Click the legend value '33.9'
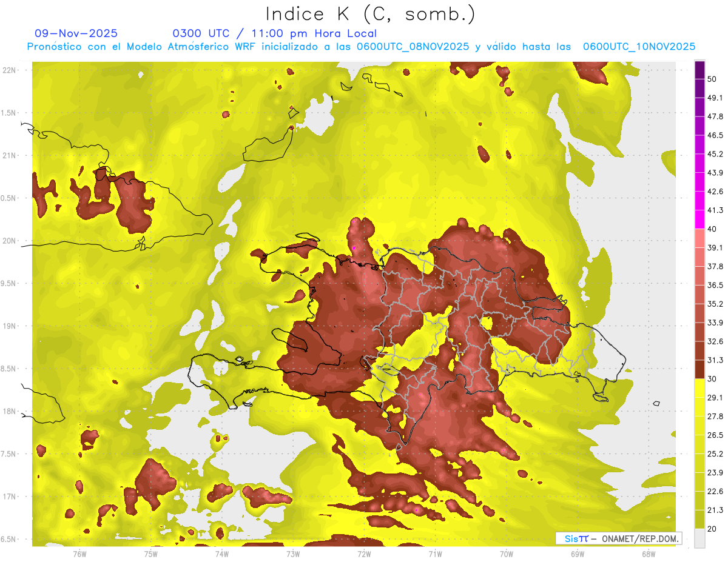Screen dimensions: 728x562 (715, 323)
